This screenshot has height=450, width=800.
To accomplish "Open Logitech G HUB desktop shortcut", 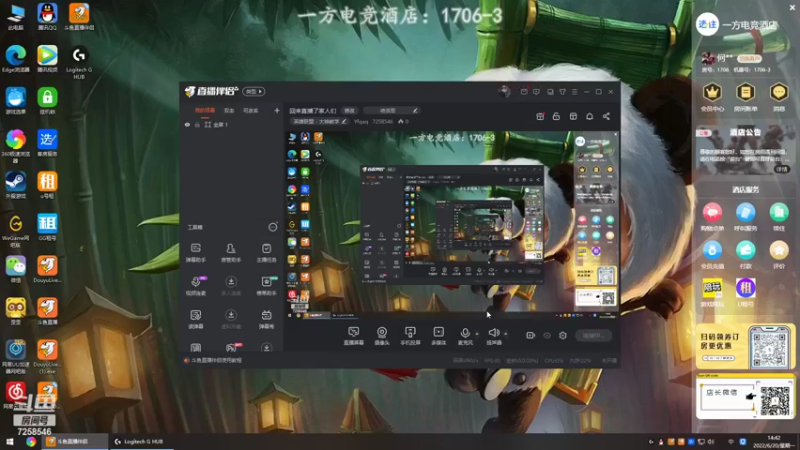I will point(79,62).
